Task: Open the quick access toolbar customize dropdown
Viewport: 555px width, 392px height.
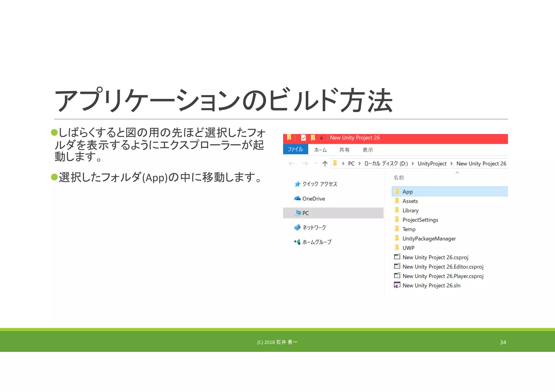Action: (x=321, y=138)
